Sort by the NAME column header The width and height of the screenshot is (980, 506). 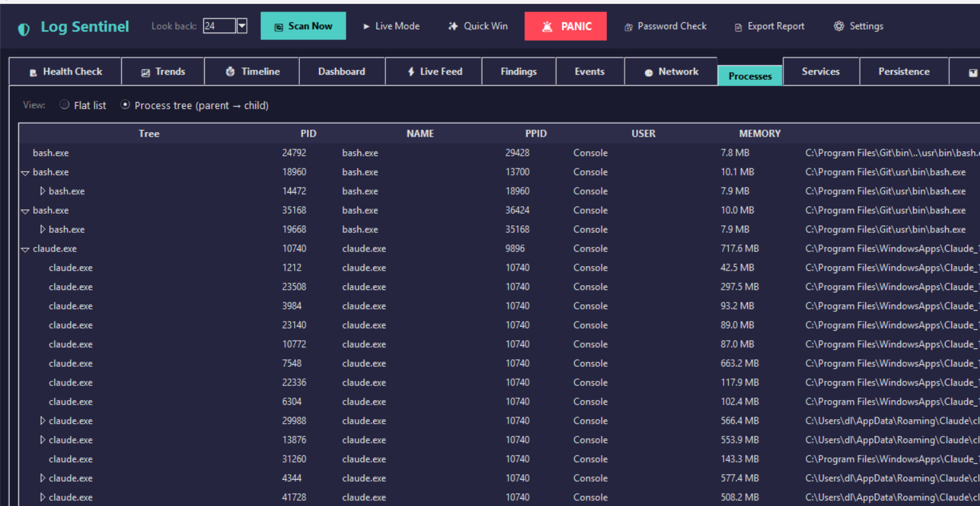coord(420,133)
